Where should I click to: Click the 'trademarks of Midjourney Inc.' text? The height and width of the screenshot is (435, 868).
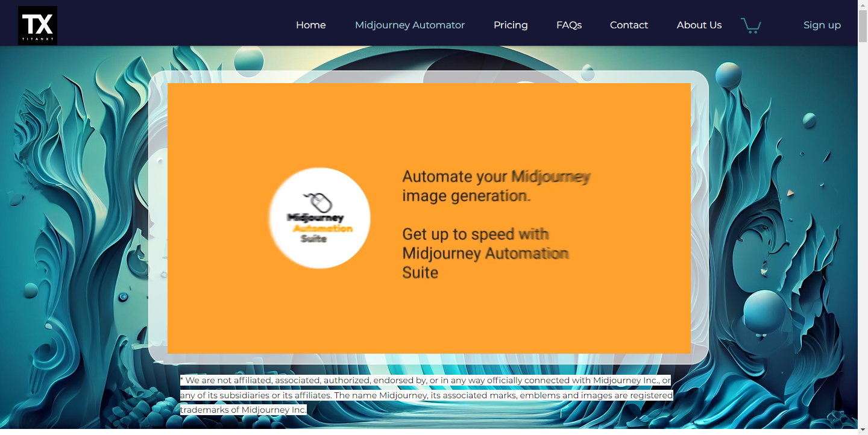[244, 410]
